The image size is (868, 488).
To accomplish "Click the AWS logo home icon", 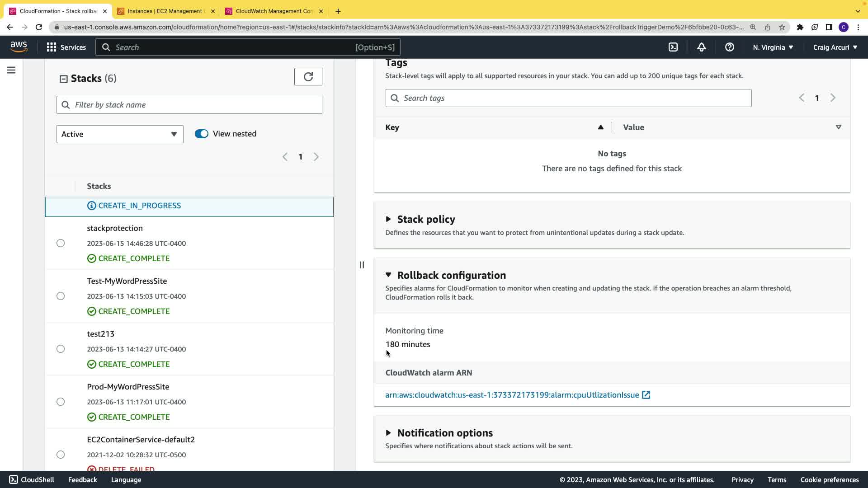I will 19,47.
